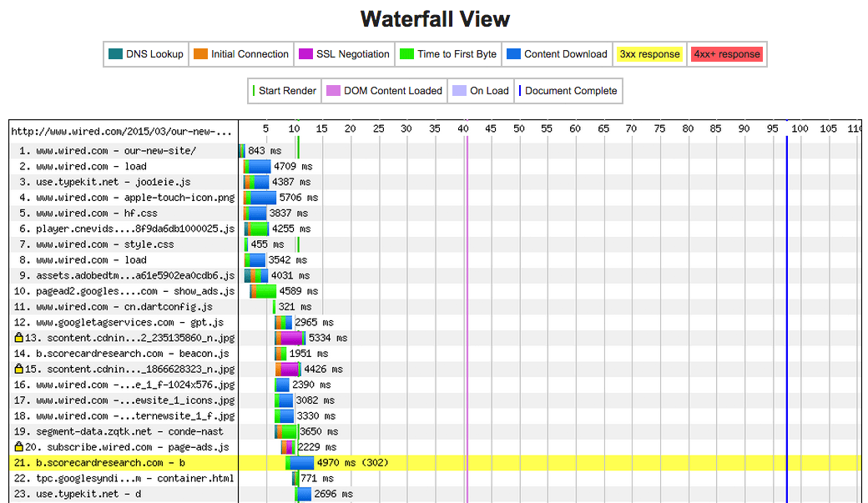Click the yellow 3xx response legend label
The width and height of the screenshot is (868, 503).
[x=650, y=54]
